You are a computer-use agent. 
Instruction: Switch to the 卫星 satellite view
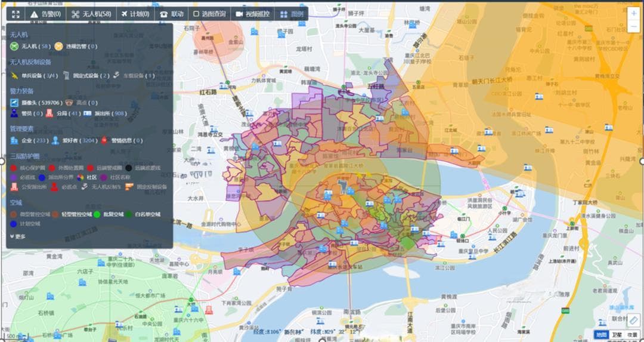pyautogui.click(x=616, y=335)
